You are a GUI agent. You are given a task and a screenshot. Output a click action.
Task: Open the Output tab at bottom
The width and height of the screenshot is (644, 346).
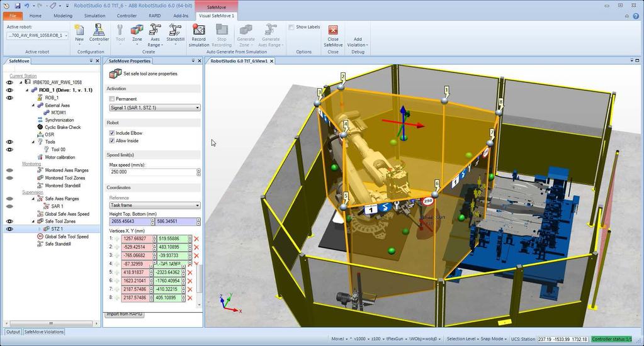coord(13,332)
